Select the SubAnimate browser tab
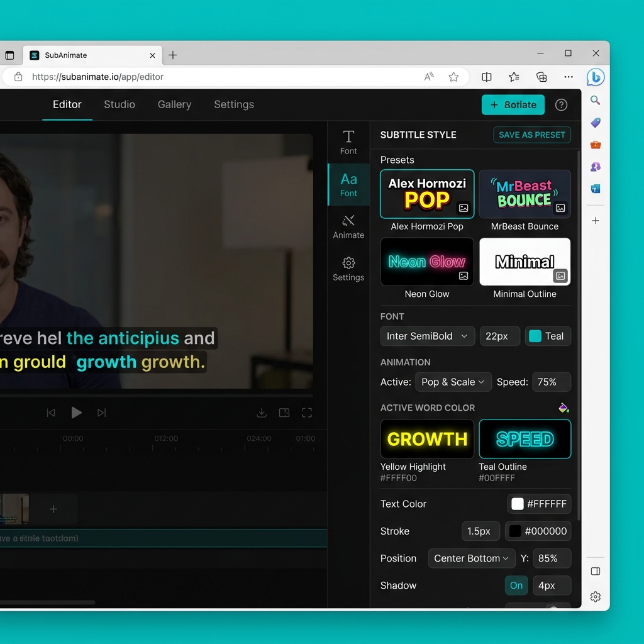 coord(92,55)
